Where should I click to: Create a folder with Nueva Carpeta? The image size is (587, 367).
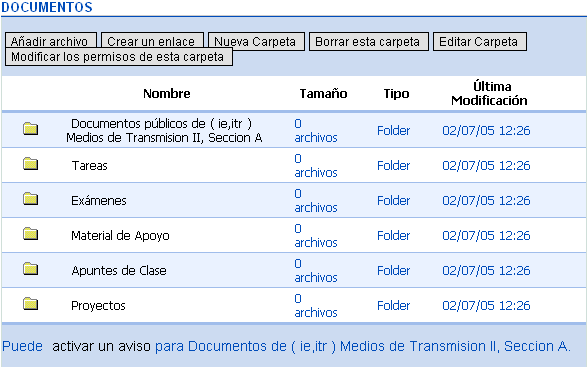coord(256,41)
